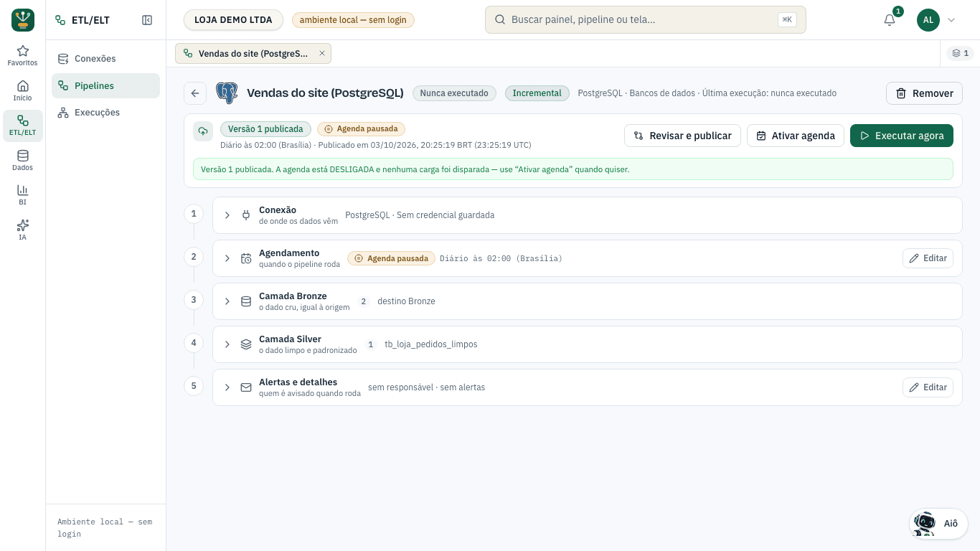The height and width of the screenshot is (551, 980).
Task: Open Dados database module
Action: pyautogui.click(x=23, y=161)
